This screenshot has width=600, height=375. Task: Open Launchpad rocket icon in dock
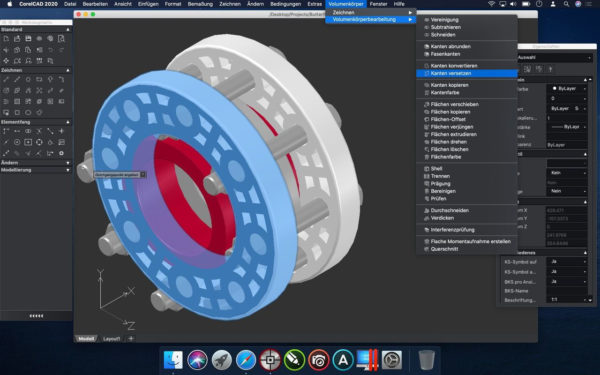pyautogui.click(x=222, y=360)
